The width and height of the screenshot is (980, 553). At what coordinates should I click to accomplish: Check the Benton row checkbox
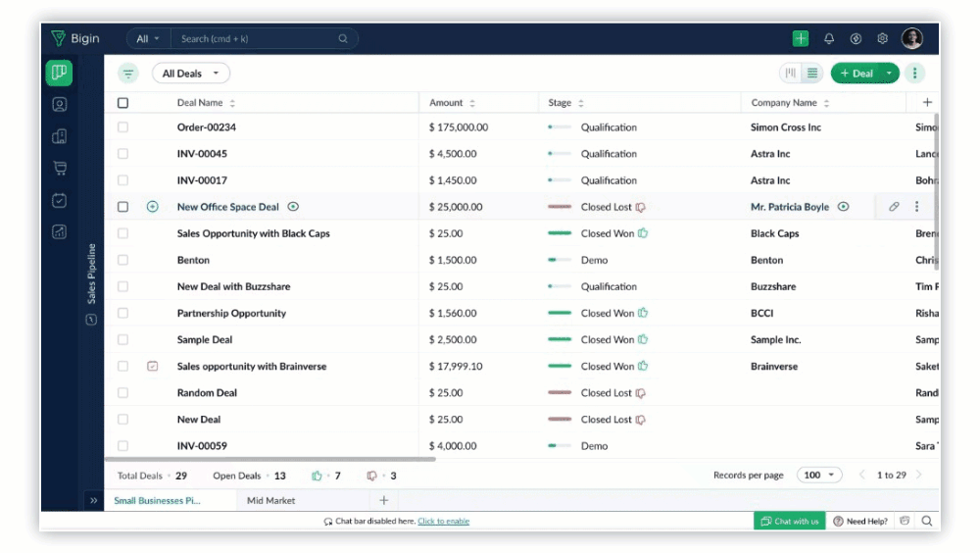[x=123, y=260]
